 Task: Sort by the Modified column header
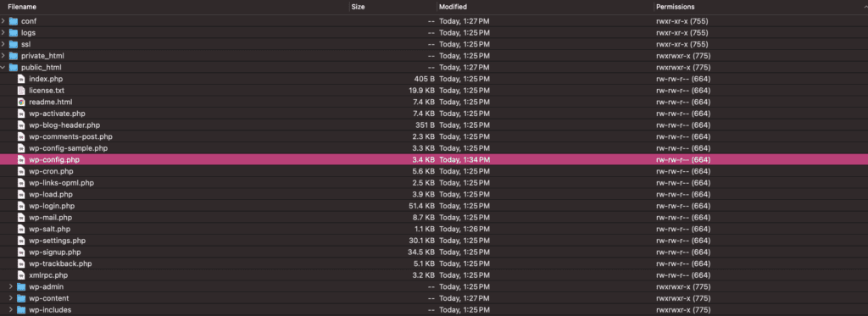tap(453, 7)
